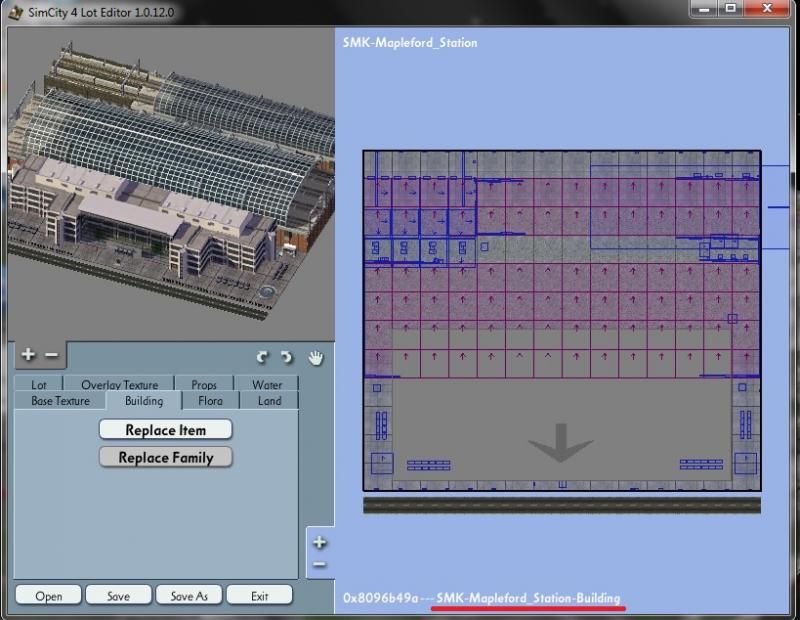Click the 0x8096b49a ID text
800x620 pixels.
tap(381, 598)
